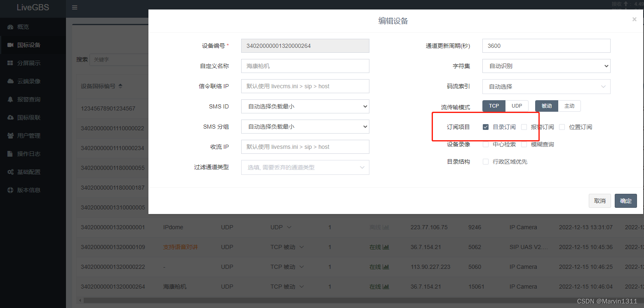Image resolution: width=644 pixels, height=308 pixels.
Task: Click the port value 15061
Action: point(476,287)
